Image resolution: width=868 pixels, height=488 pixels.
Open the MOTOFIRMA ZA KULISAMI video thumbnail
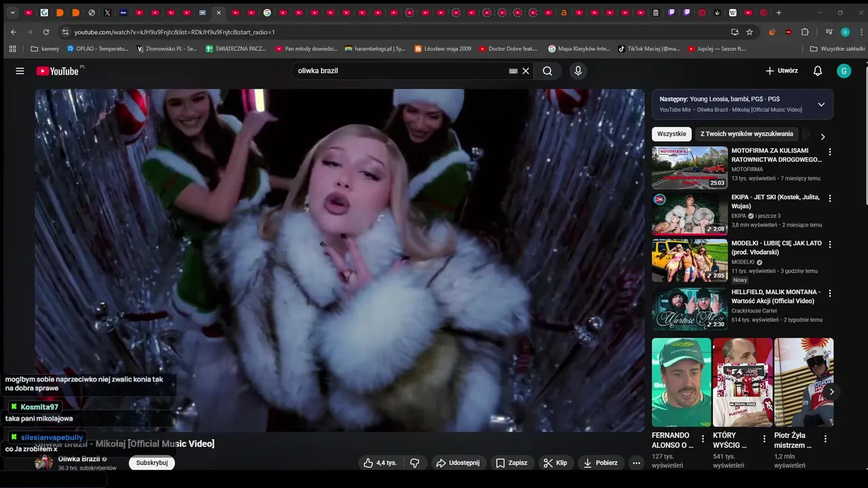[690, 167]
